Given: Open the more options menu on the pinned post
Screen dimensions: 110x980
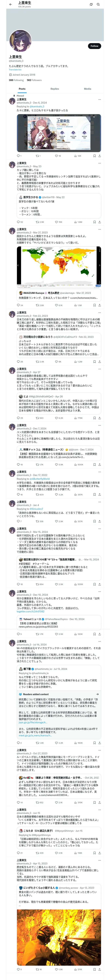Looking at the screenshot, I should click(100, 99).
